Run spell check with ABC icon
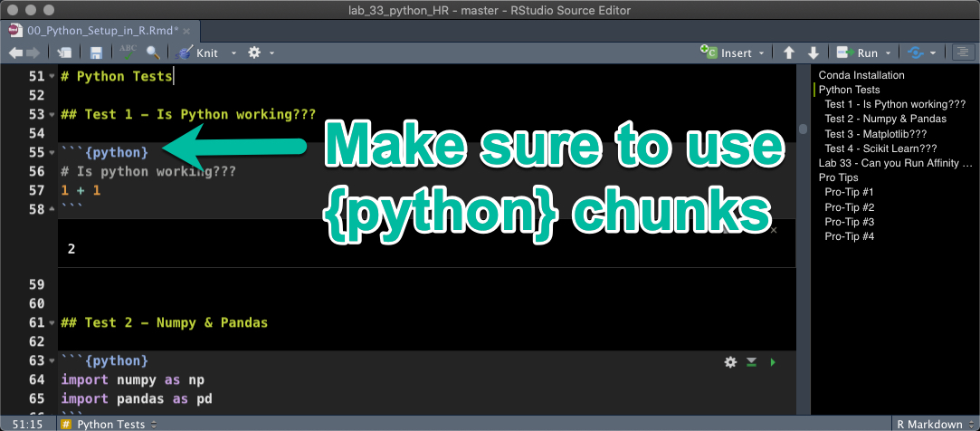This screenshot has height=431, width=980. pyautogui.click(x=128, y=53)
